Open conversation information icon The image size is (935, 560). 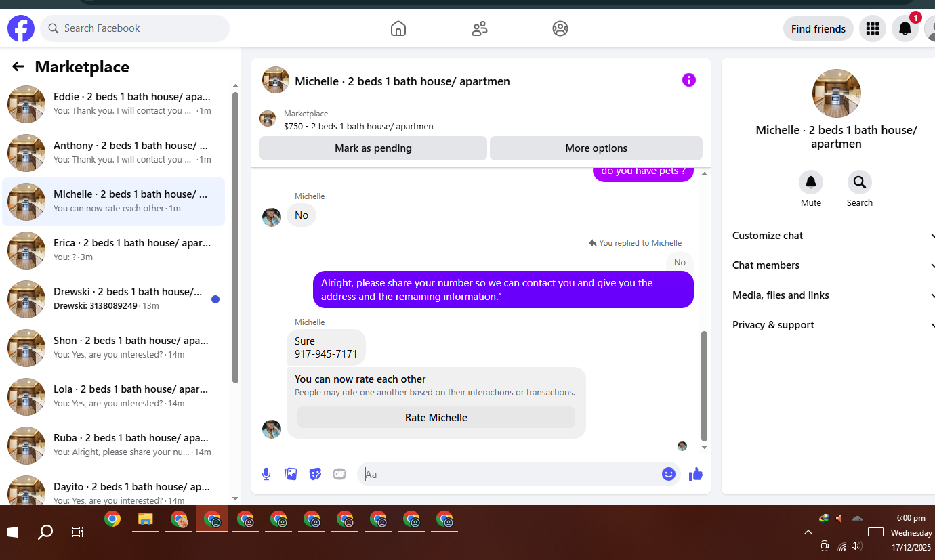point(689,81)
